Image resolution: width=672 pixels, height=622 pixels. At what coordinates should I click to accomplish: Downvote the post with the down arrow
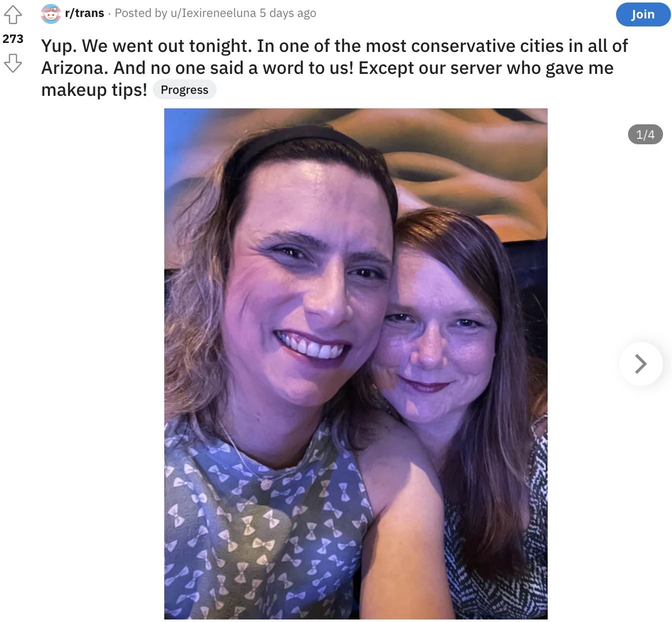tap(13, 63)
